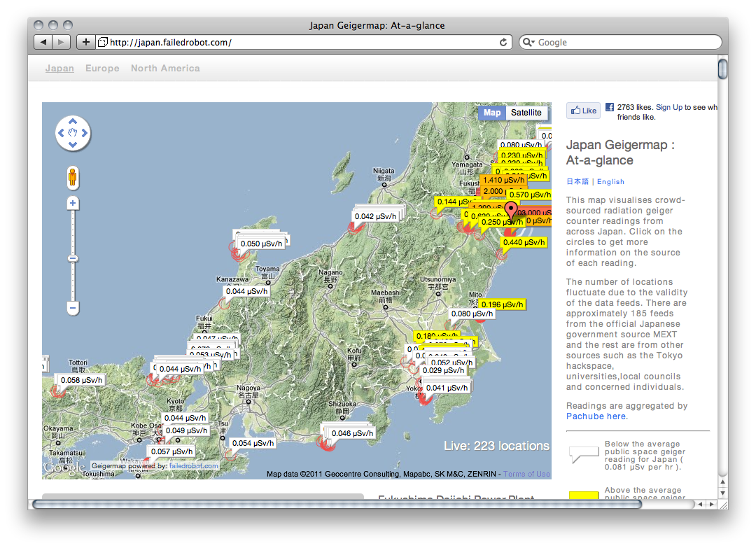
Task: Select the pegman street view figure
Action: [x=73, y=177]
